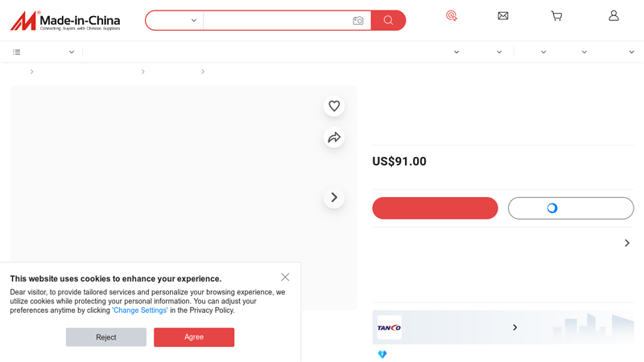The image size is (644, 362).
Task: Open the sourcing target icon in the header
Action: (452, 16)
